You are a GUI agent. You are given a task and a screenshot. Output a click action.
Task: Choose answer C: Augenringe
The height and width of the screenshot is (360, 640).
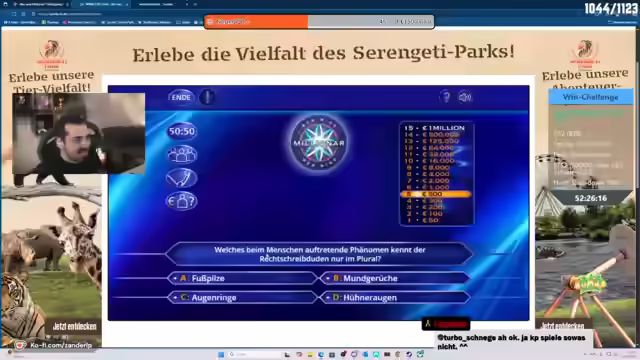(x=242, y=298)
